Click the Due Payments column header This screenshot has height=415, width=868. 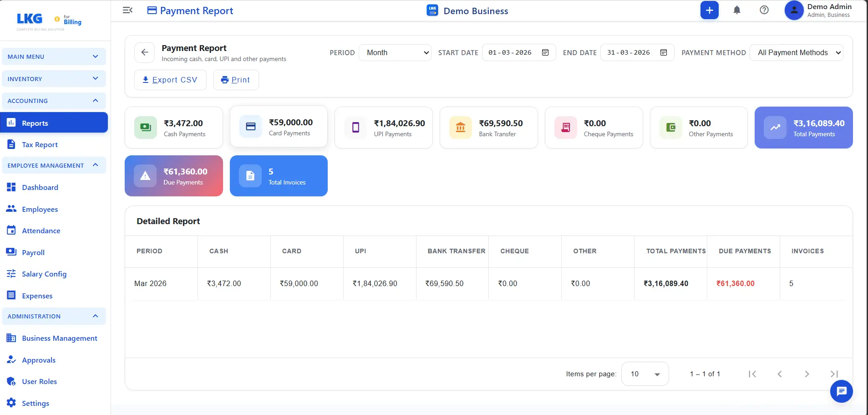(x=745, y=251)
